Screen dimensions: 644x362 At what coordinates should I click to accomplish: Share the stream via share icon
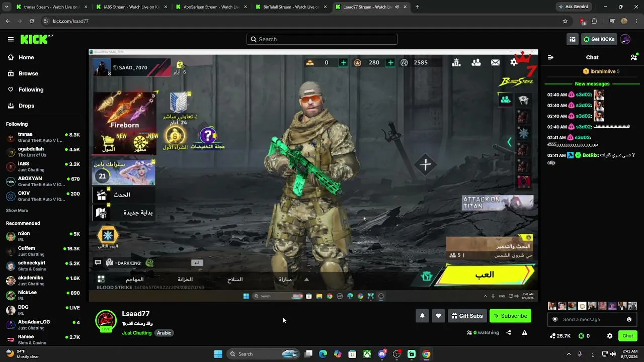[x=508, y=332]
